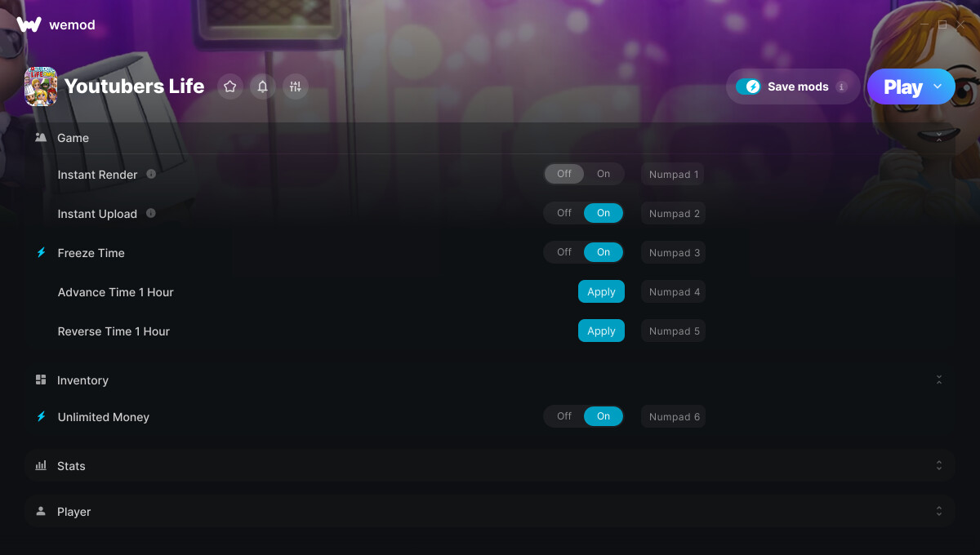
Task: Switch Freeze Time to Off
Action: pyautogui.click(x=564, y=252)
